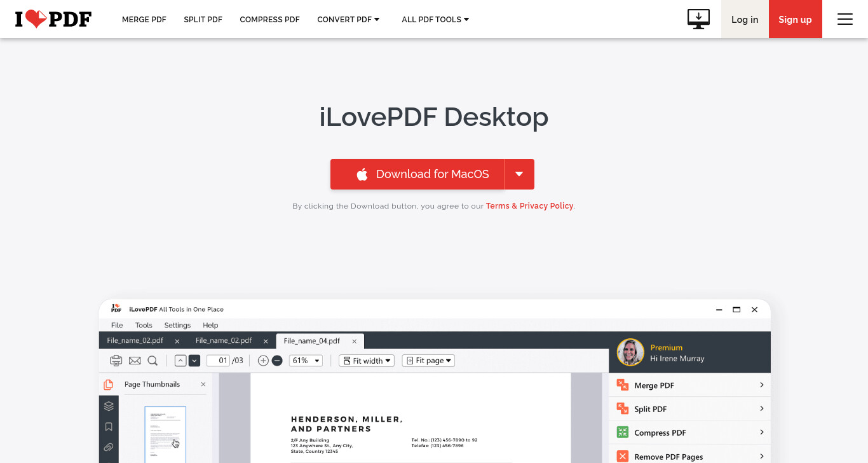Select the layers sidebar icon

(109, 406)
